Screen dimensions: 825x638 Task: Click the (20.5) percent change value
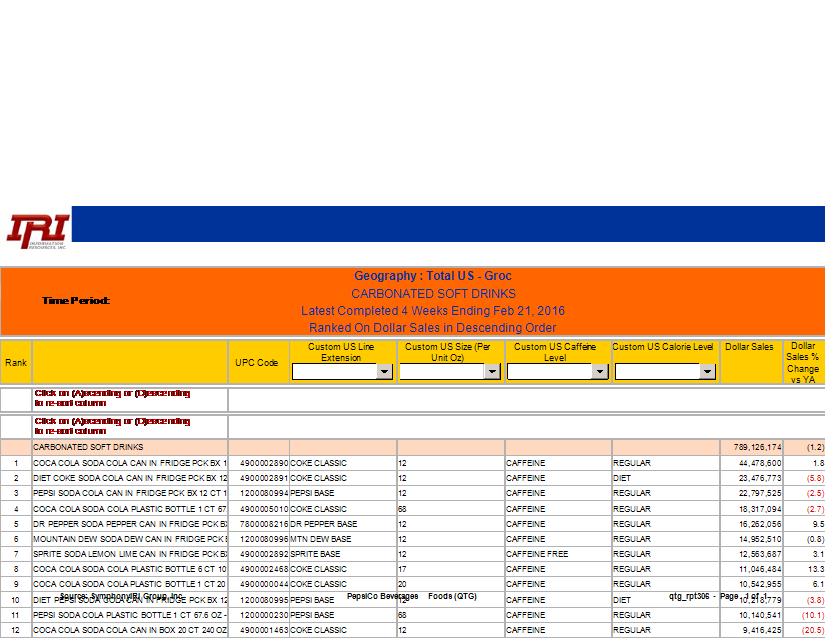tap(813, 630)
